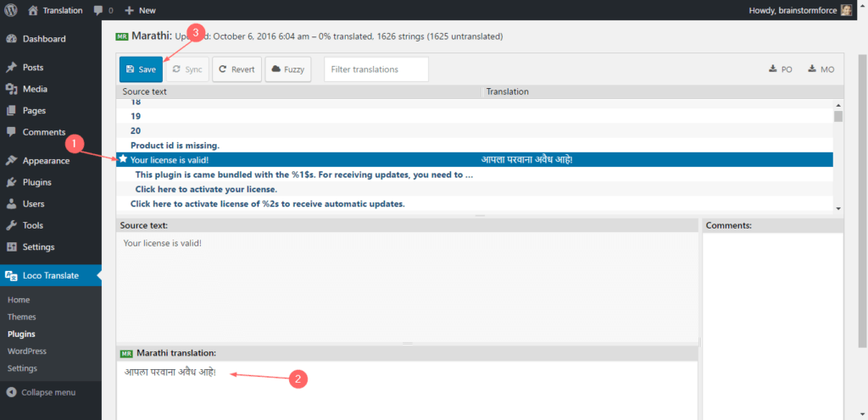Open the New content dropdown
Image resolution: width=868 pixels, height=420 pixels.
(x=140, y=10)
